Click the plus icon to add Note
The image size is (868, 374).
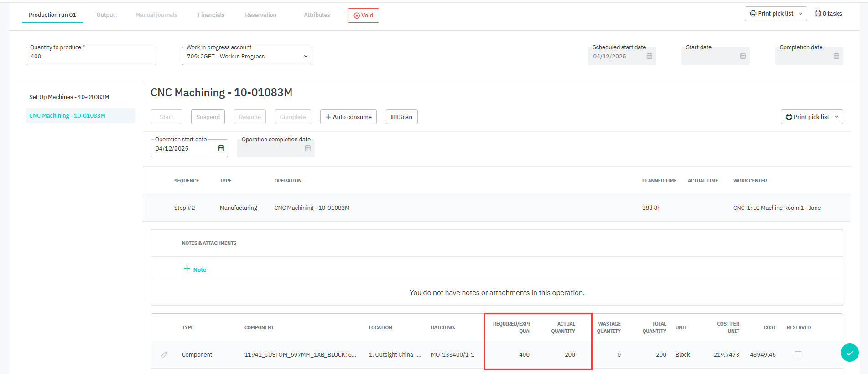coord(187,269)
